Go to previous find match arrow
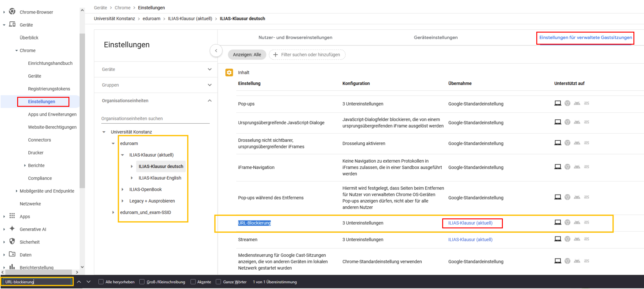Viewport: 644px width, 289px height. [79, 282]
